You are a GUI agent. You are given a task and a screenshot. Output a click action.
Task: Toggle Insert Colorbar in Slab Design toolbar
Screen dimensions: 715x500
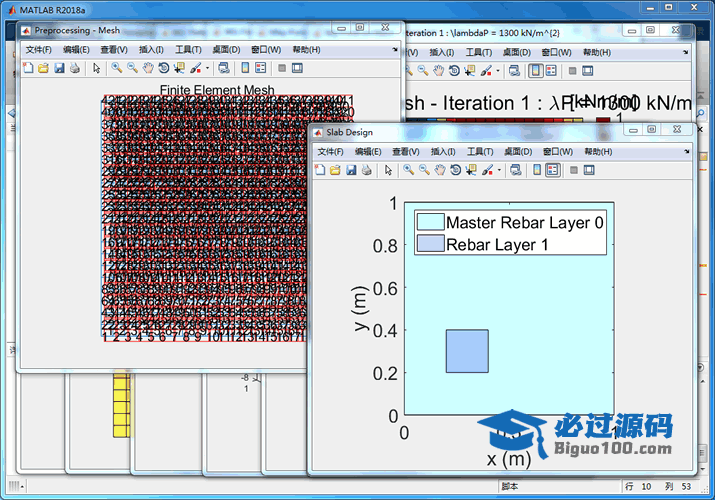tap(536, 170)
